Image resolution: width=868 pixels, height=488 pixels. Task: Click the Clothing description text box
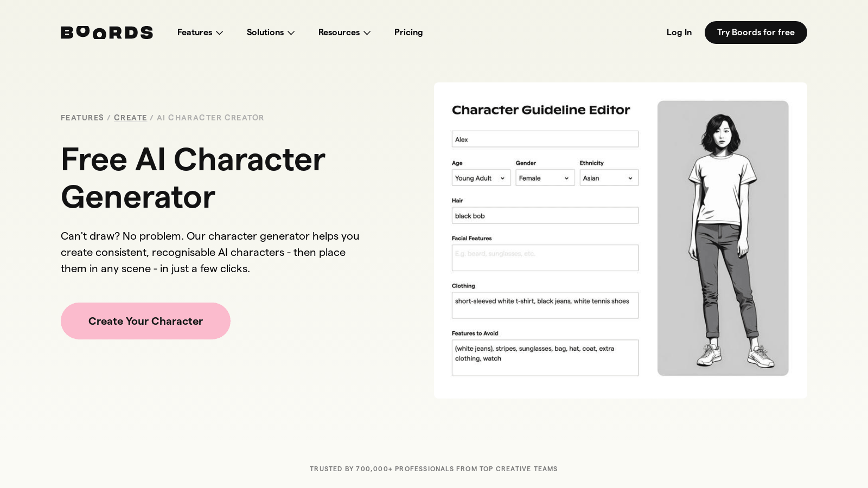[545, 305]
